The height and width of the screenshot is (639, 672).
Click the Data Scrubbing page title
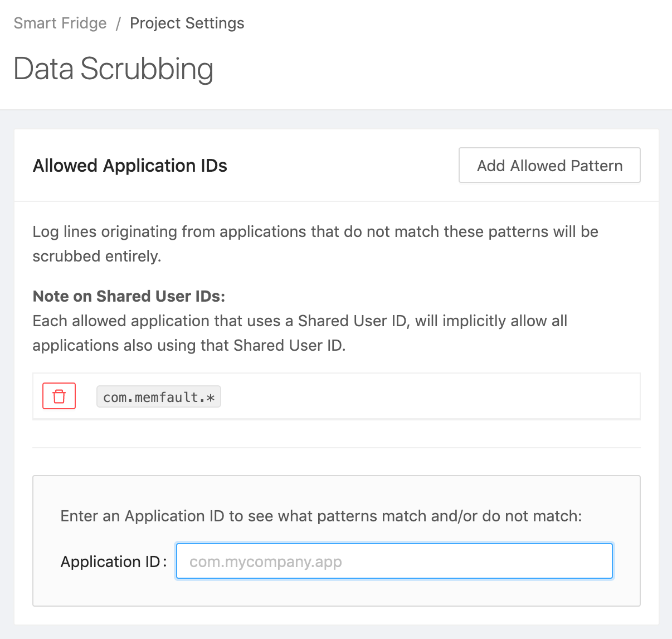(x=114, y=69)
